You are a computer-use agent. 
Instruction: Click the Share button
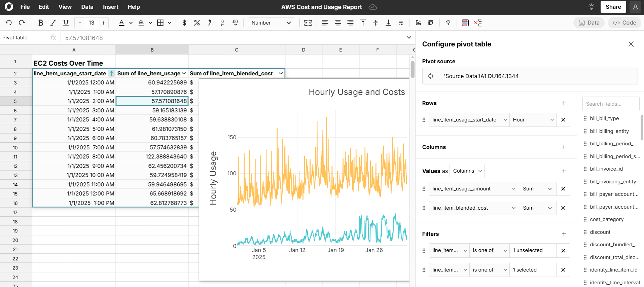613,7
